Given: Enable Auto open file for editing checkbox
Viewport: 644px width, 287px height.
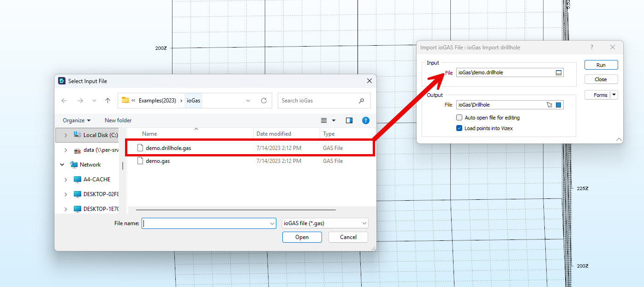Looking at the screenshot, I should tap(459, 118).
